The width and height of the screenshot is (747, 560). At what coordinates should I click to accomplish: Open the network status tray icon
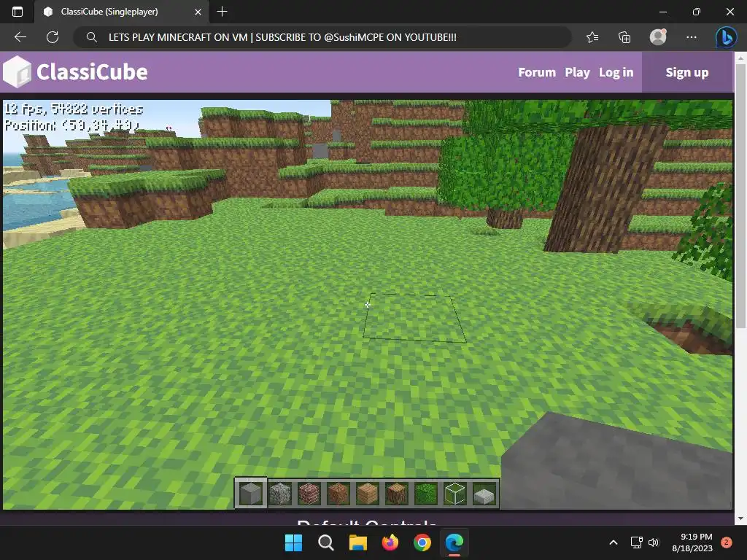click(x=636, y=542)
